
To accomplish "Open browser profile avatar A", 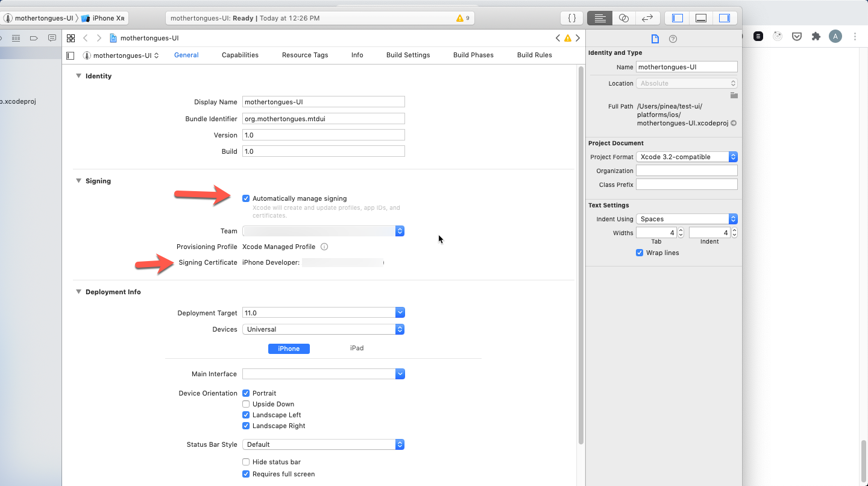I will coord(835,36).
